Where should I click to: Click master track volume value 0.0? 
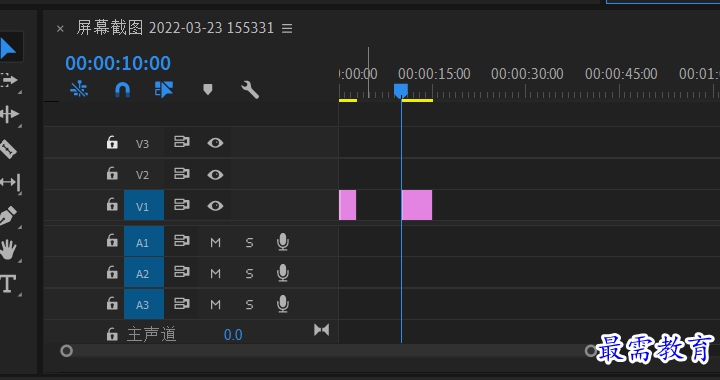pyautogui.click(x=233, y=335)
